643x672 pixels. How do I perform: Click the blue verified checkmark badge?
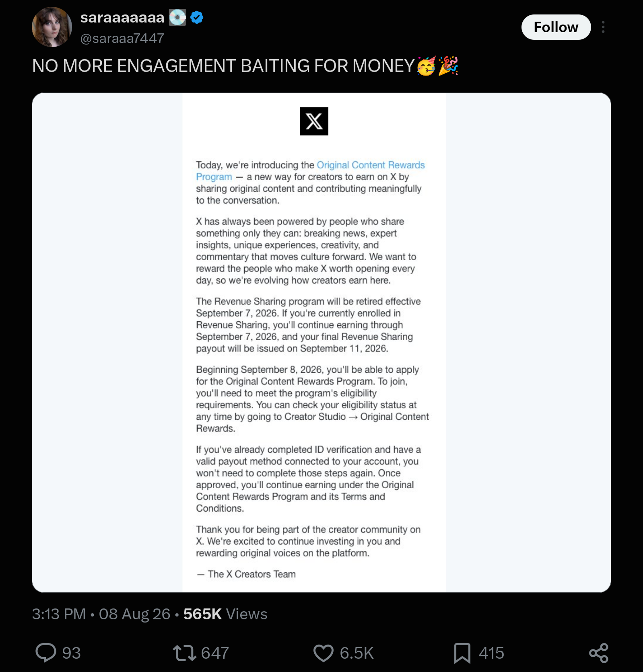[x=197, y=18]
